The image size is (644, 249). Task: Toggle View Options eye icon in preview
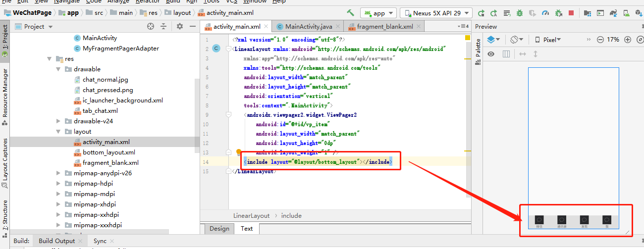[491, 54]
